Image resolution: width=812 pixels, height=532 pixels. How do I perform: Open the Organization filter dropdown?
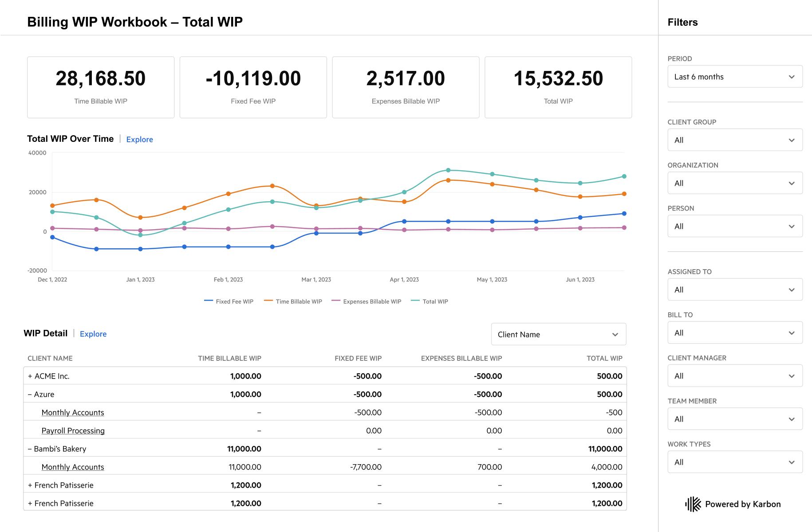[734, 183]
